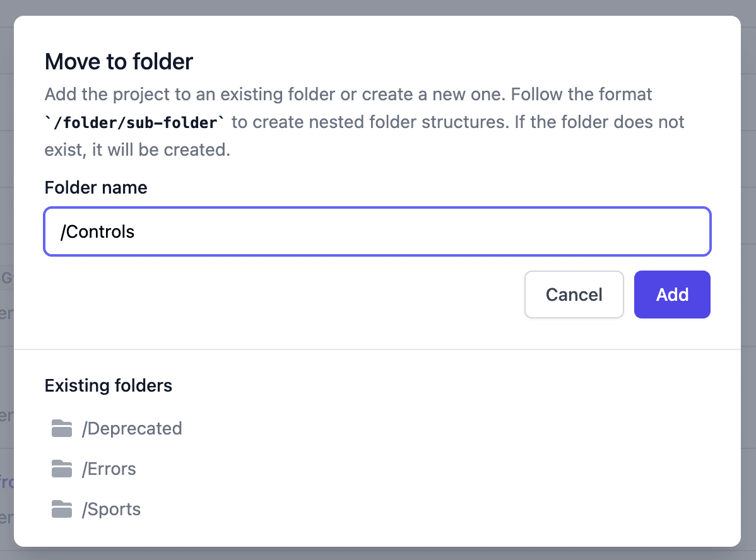Click the Move to folder dialog title
756x560 pixels.
119,61
